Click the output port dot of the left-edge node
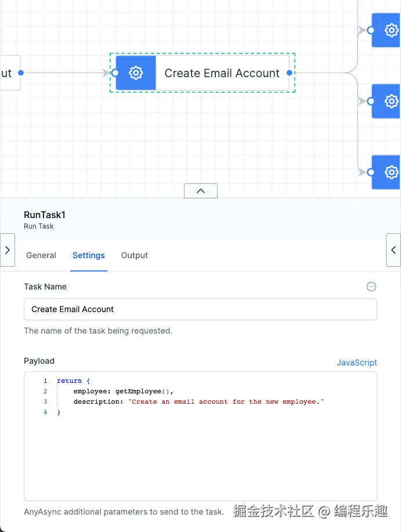401x532 pixels. [21, 73]
